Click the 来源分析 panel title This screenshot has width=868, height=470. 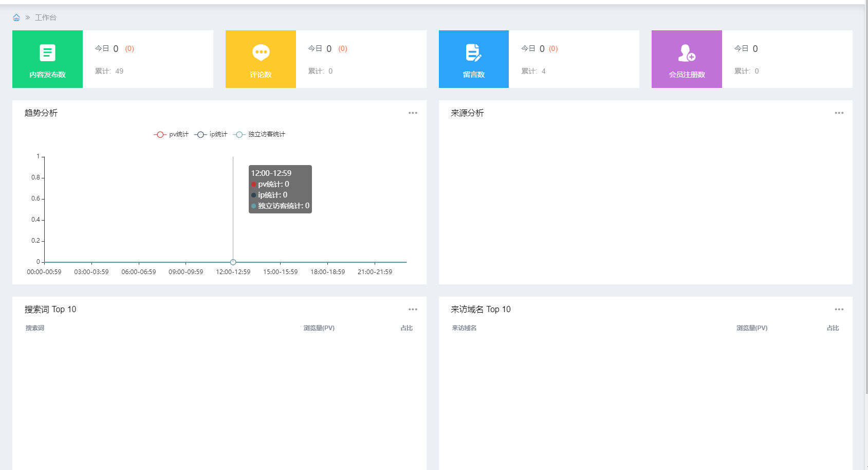point(467,113)
